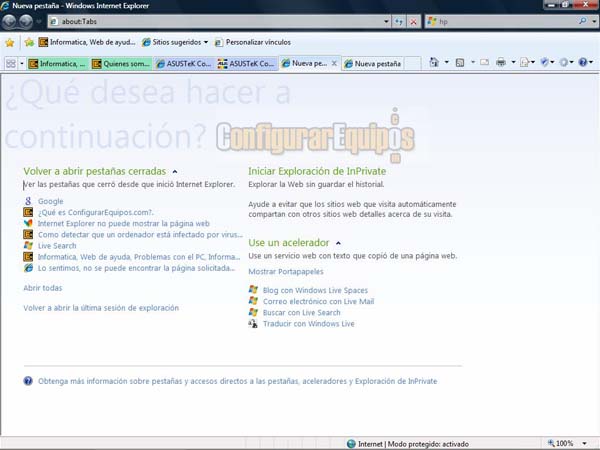Viewport: 600px width, 450px height.
Task: Open a blank new tab button
Action: click(x=412, y=64)
